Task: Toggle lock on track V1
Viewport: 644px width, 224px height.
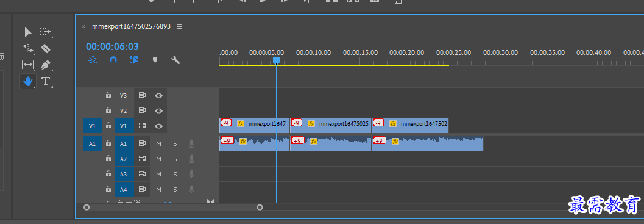Action: pos(108,126)
